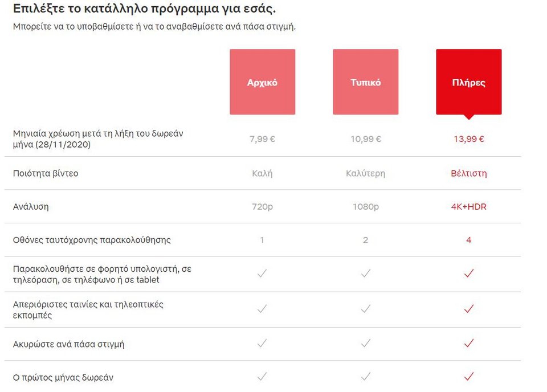547x392 pixels.
Task: Select the Αρχικό plan box
Action: (x=262, y=81)
